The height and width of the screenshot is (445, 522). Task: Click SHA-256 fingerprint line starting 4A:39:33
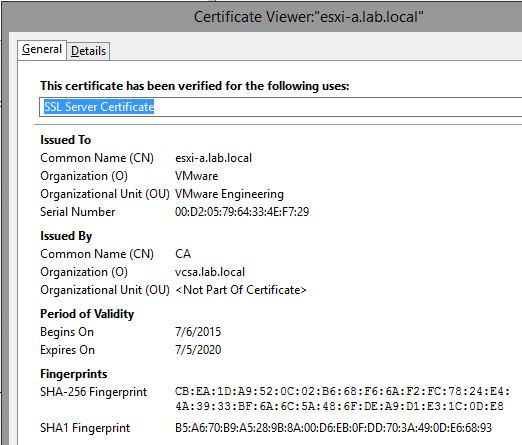[x=339, y=406]
